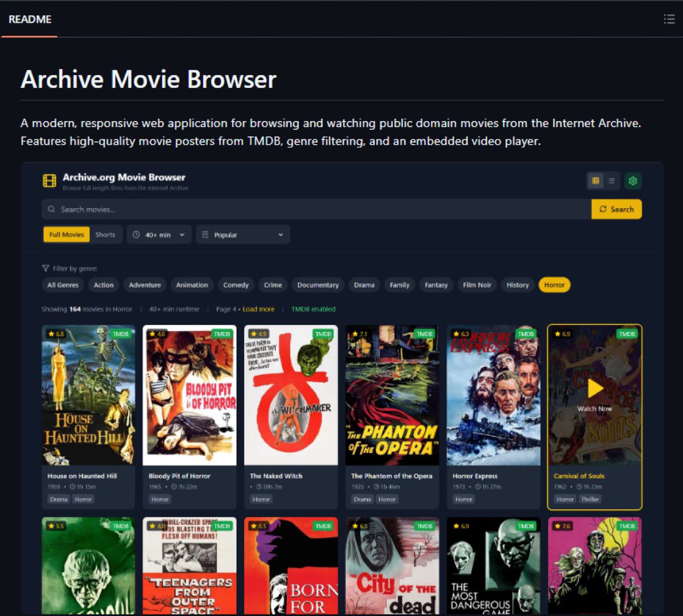Filter by the History genre chip
The image size is (683, 616).
coord(517,285)
